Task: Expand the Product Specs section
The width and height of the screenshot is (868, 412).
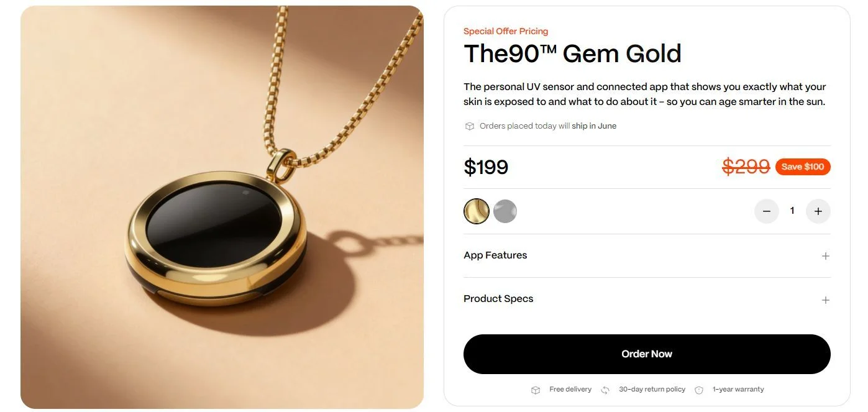Action: tap(647, 299)
